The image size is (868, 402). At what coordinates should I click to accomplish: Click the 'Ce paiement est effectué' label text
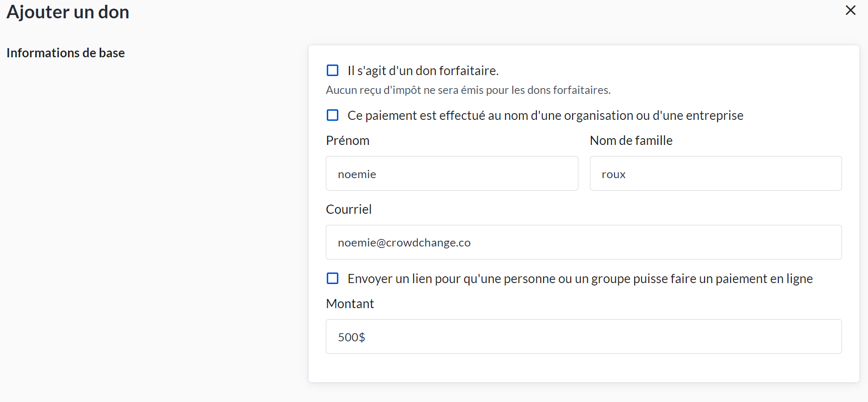coord(545,116)
